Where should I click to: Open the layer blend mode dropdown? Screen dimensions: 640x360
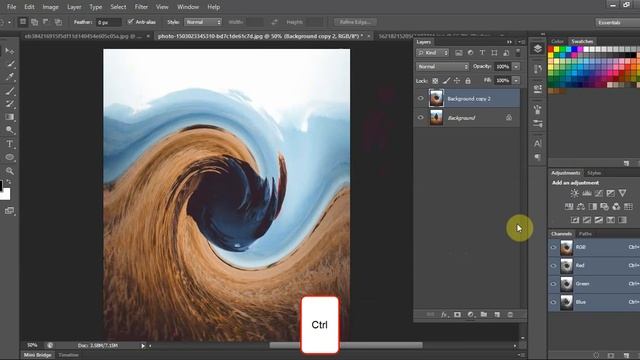(x=442, y=67)
